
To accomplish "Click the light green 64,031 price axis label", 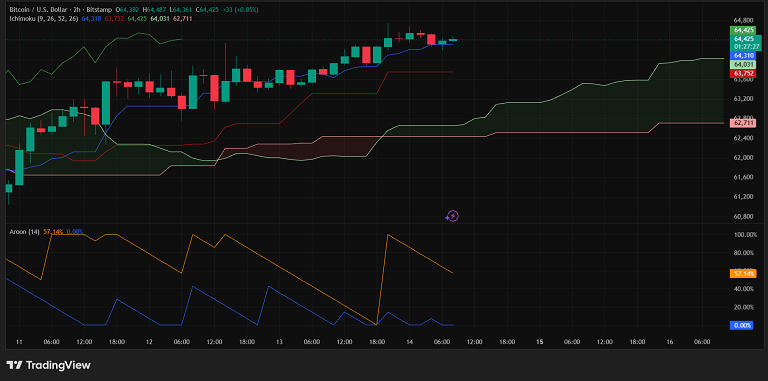I will [744, 65].
